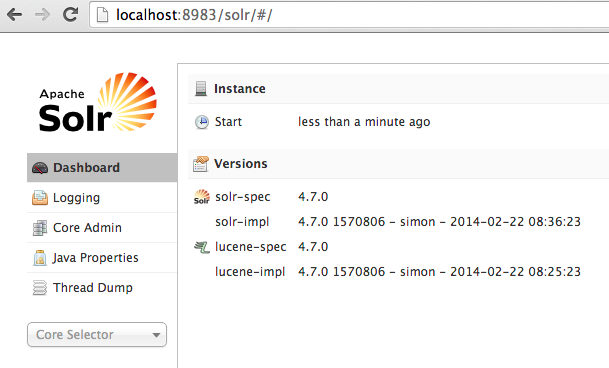Select the Start label
This screenshot has height=368, width=609.
point(228,122)
